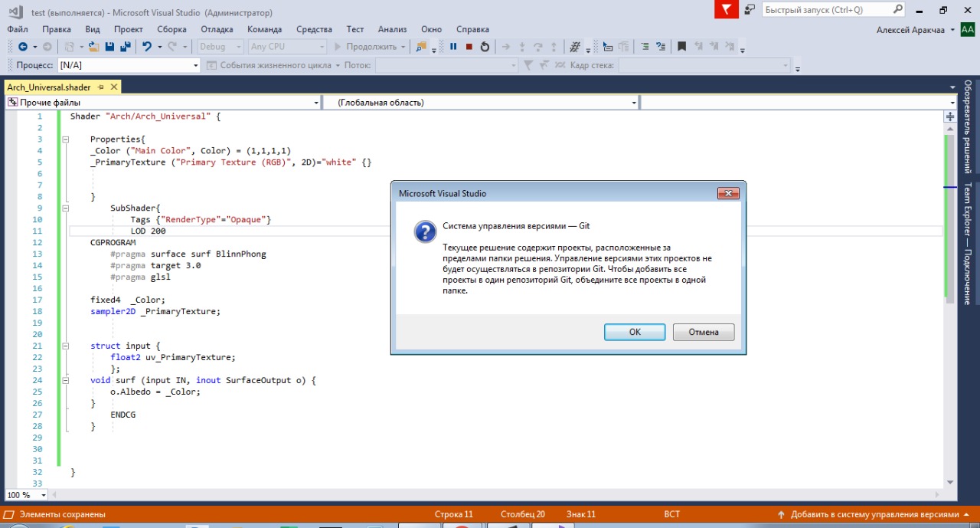Click the red notifications flag icon
The height and width of the screenshot is (528, 980).
coord(725,9)
